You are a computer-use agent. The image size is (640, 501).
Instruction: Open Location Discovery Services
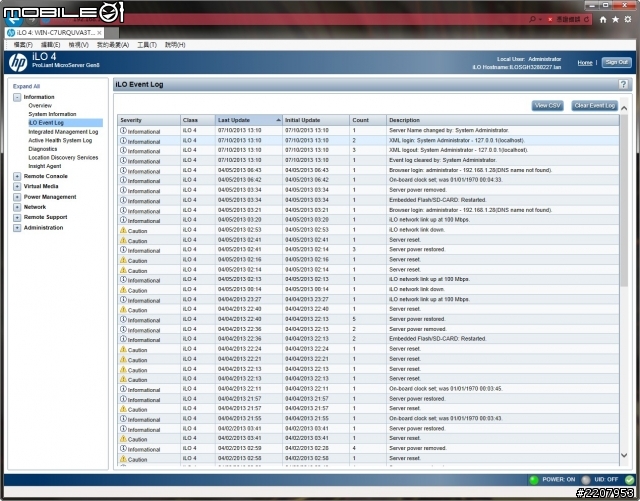[63, 158]
